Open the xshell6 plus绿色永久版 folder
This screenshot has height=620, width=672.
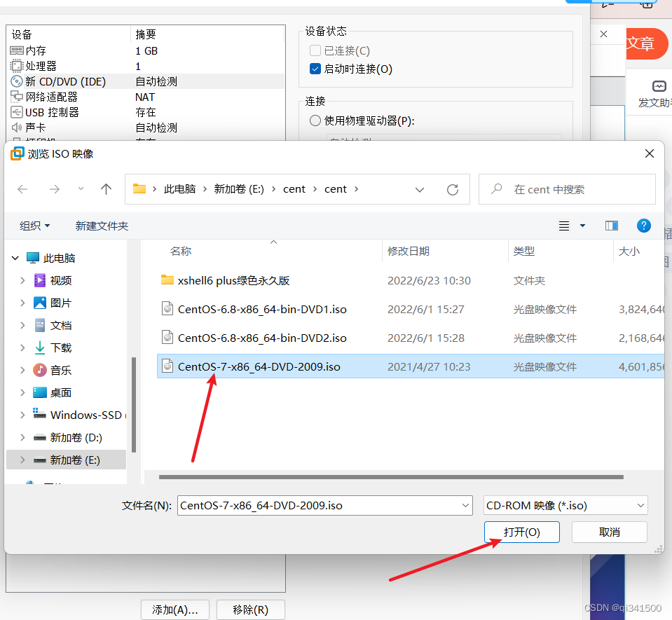pyautogui.click(x=233, y=281)
